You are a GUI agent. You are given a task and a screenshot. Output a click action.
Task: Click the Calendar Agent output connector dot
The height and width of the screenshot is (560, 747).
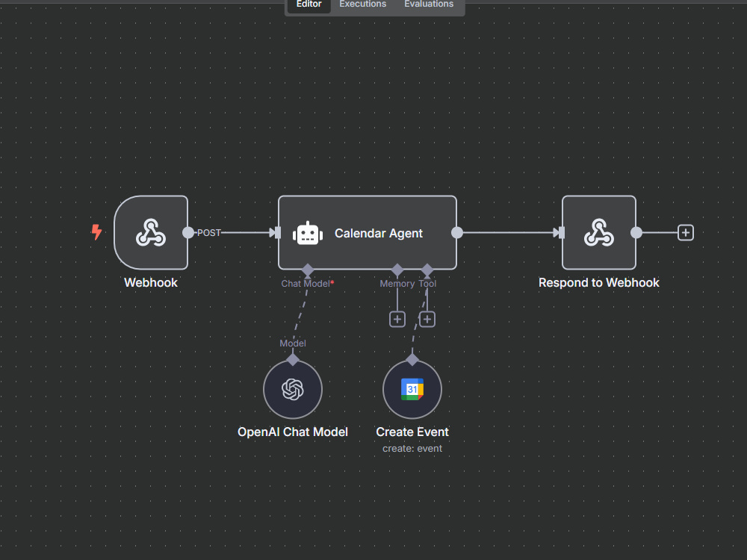click(457, 232)
